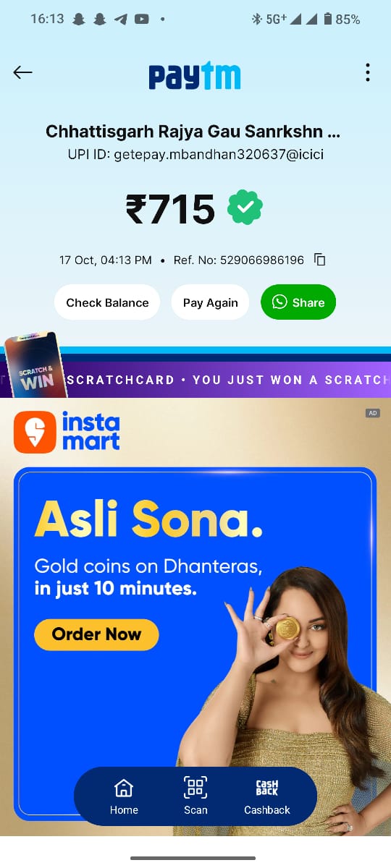Copy the reference number with copy icon
Screen dimensions: 391x868
320,260
